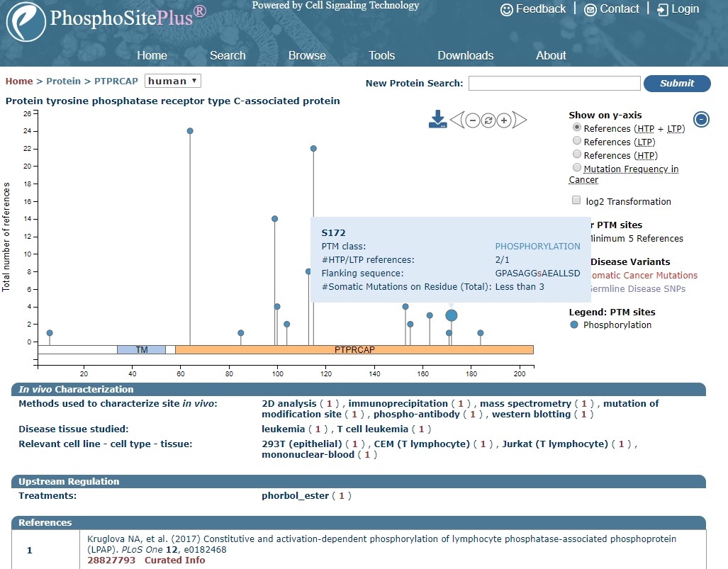Open Feedback via the smiley icon
The height and width of the screenshot is (569, 728).
tap(506, 10)
